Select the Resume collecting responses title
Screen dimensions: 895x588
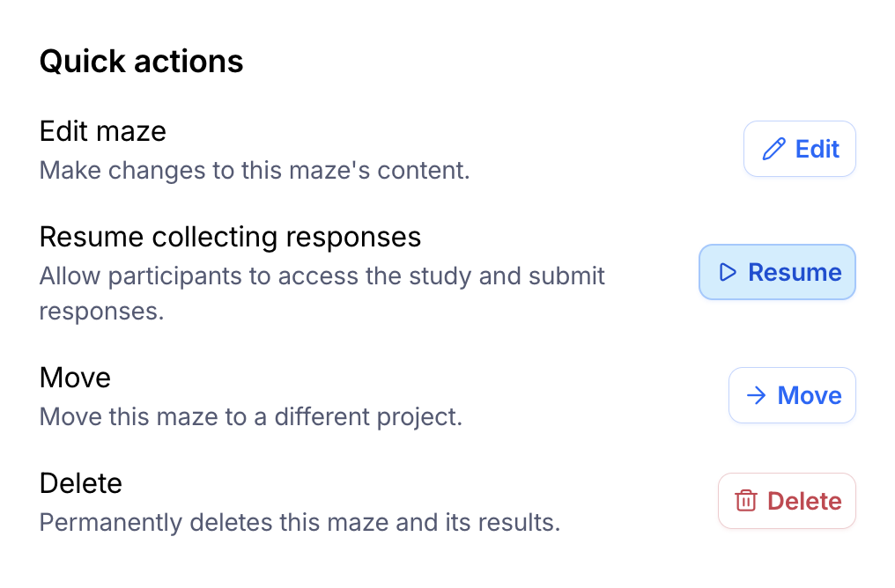tap(230, 237)
